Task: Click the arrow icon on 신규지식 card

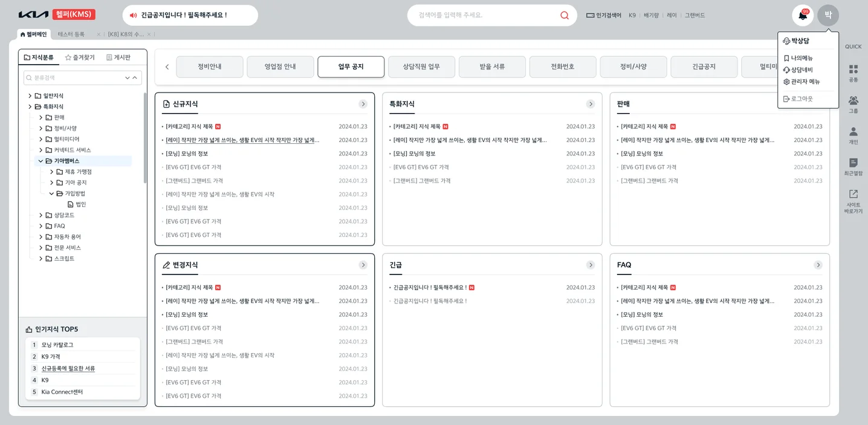Action: 363,104
